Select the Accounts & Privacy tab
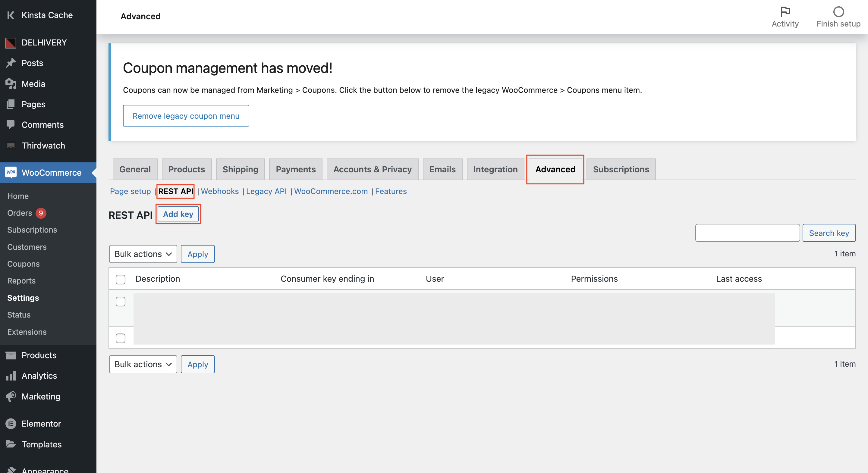This screenshot has height=473, width=868. point(372,169)
